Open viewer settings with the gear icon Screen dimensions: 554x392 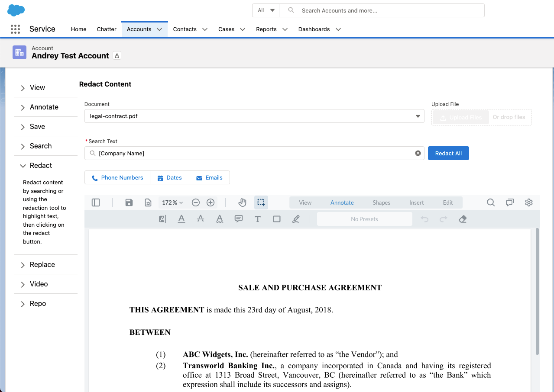click(x=528, y=202)
